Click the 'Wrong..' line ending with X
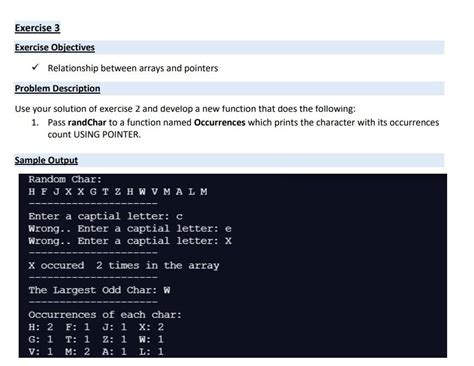 (130, 241)
